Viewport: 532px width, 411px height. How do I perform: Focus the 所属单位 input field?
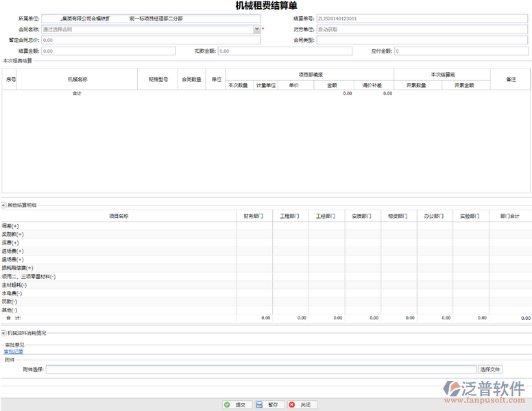point(151,18)
